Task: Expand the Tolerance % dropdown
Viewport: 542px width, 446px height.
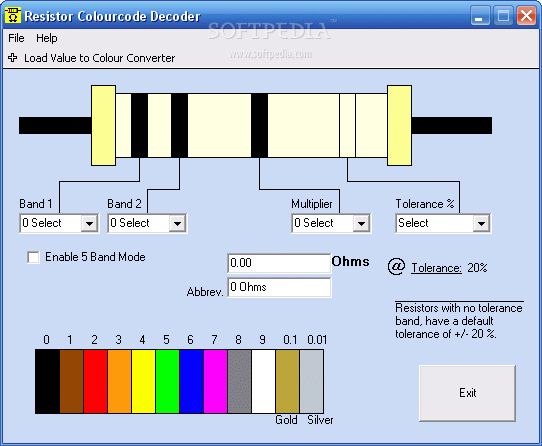Action: pos(481,223)
